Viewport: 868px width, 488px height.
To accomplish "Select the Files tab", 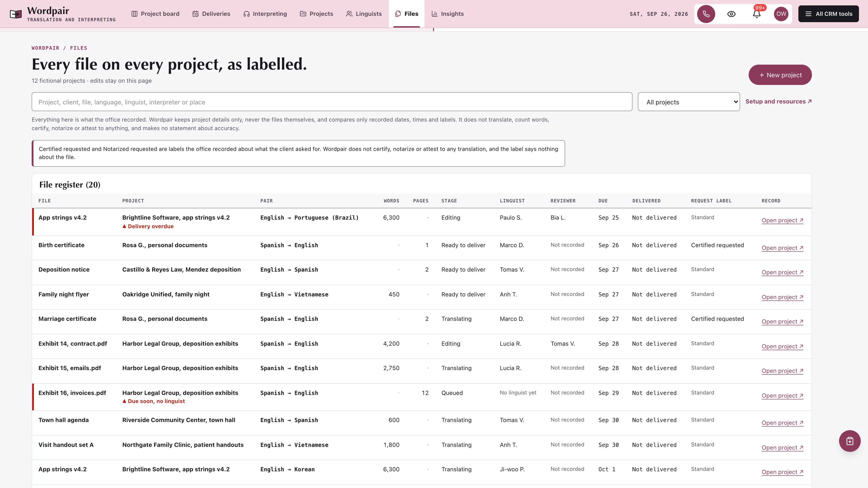I will 406,14.
